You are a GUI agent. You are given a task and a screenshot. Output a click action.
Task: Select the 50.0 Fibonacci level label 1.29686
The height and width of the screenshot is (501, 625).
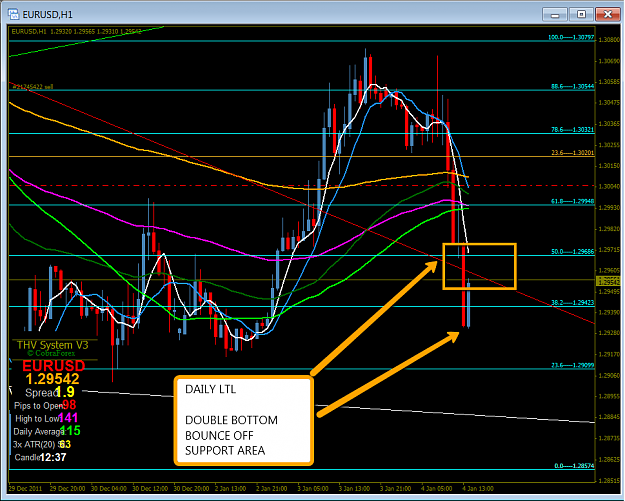[572, 251]
